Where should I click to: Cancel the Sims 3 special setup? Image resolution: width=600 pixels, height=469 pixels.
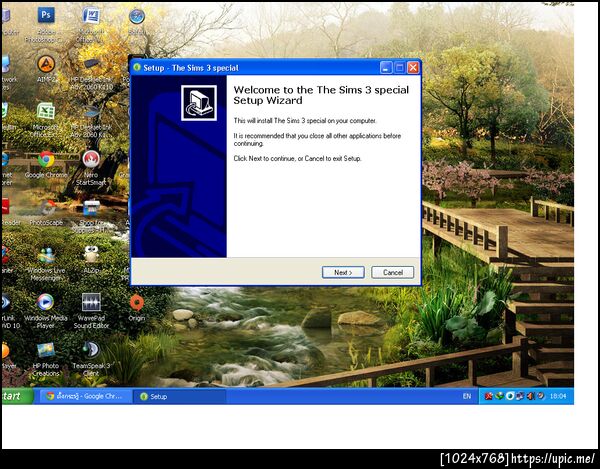point(393,272)
